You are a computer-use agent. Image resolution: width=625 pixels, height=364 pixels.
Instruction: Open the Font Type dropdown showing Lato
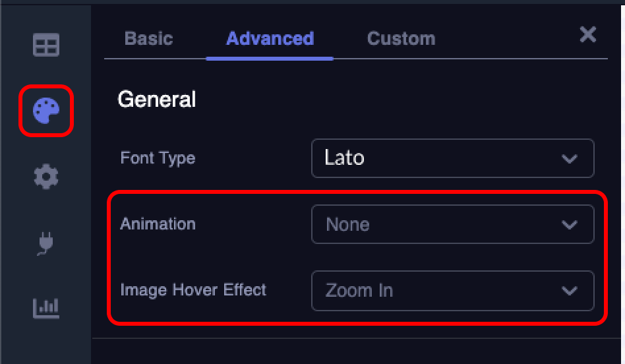pos(452,158)
